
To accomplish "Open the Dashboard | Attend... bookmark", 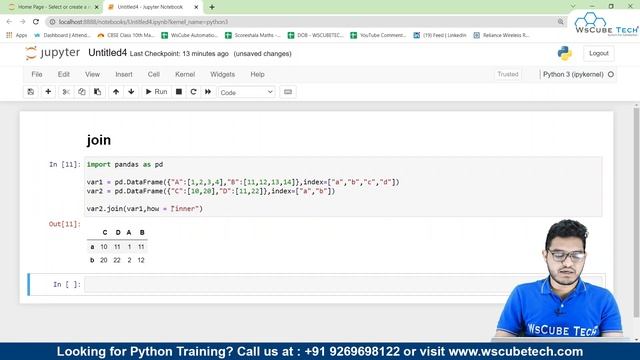I will pyautogui.click(x=62, y=36).
